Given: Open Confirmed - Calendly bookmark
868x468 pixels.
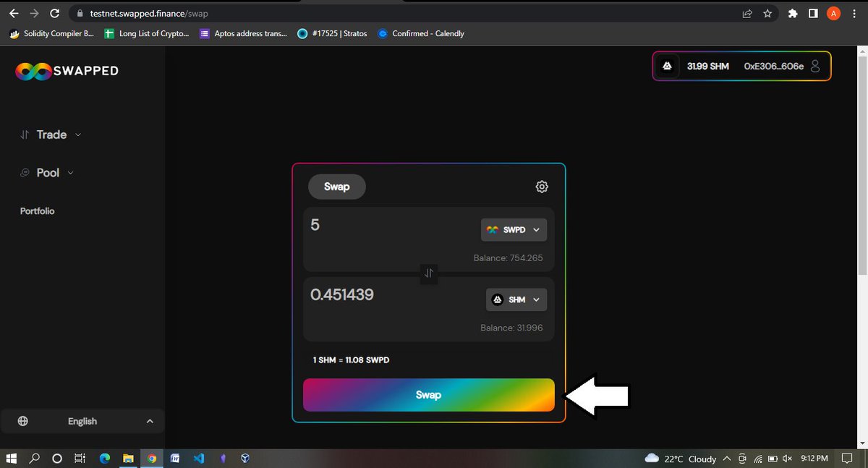Looking at the screenshot, I should pos(421,33).
